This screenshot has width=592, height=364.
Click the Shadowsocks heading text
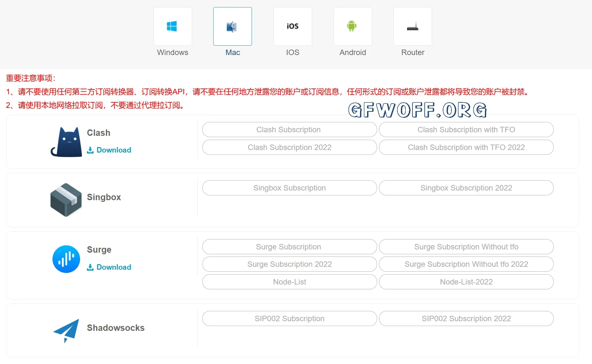click(x=116, y=328)
